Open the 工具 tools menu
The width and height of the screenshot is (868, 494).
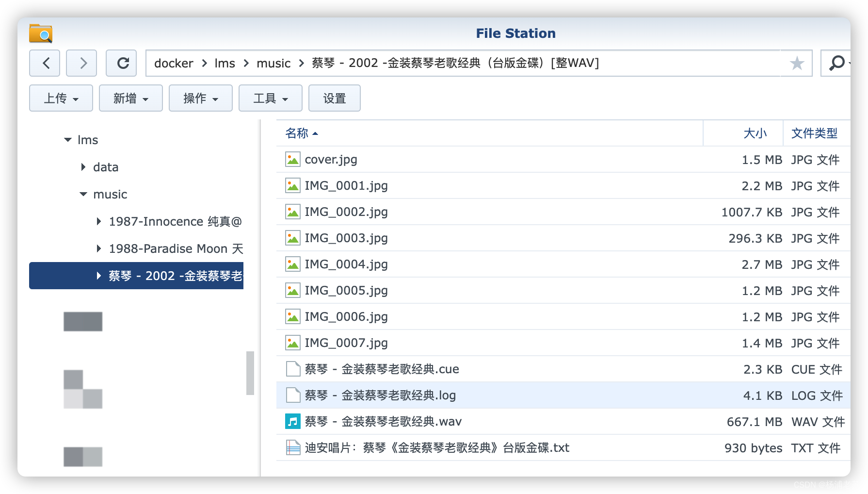270,98
